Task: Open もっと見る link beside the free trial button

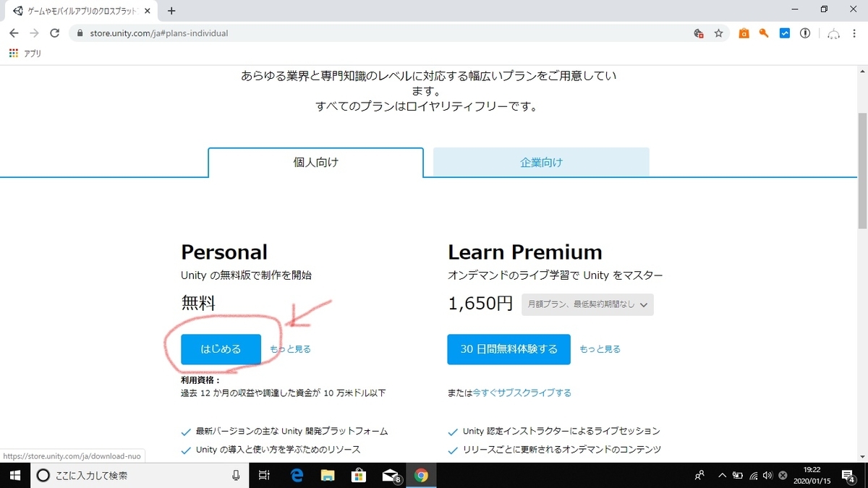Action: (600, 349)
